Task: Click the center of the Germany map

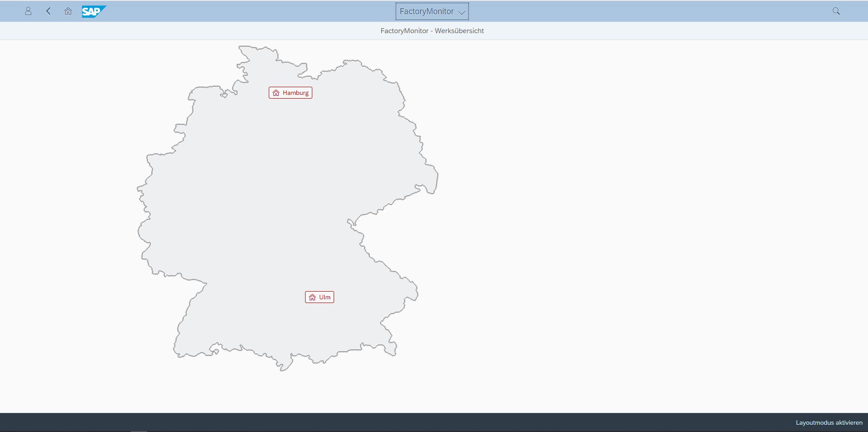Action: 281,200
